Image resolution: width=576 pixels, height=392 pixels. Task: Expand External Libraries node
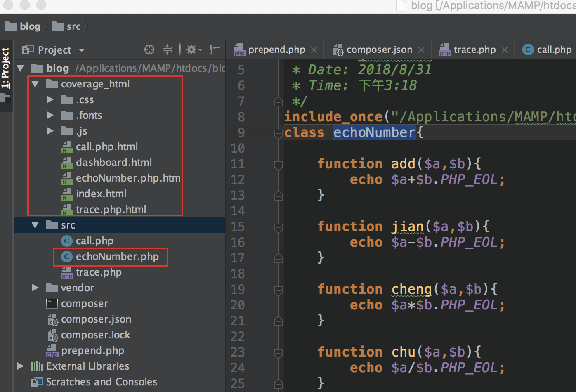click(21, 366)
